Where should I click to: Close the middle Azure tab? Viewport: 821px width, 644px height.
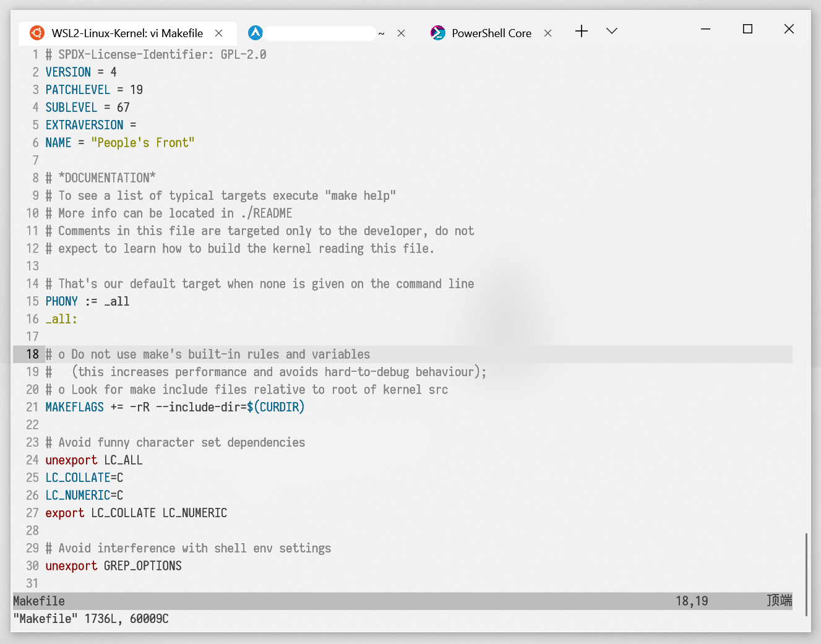(x=402, y=33)
